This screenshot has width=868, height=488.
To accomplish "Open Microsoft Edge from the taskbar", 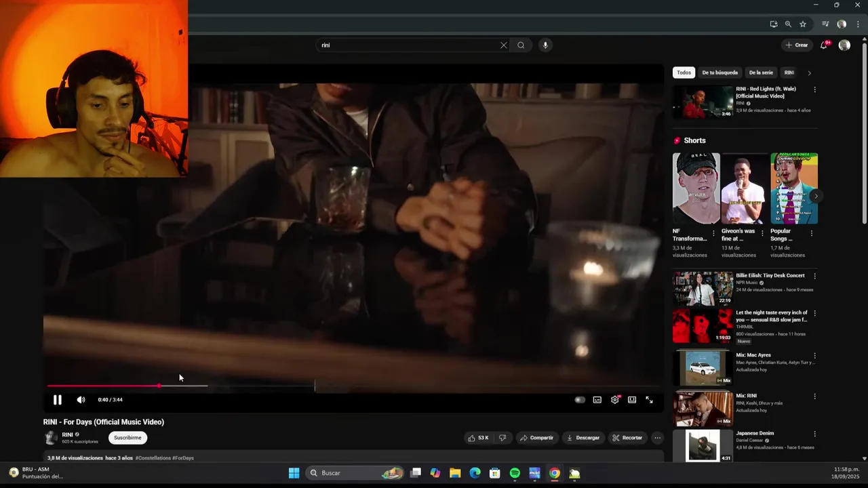I will tap(475, 473).
